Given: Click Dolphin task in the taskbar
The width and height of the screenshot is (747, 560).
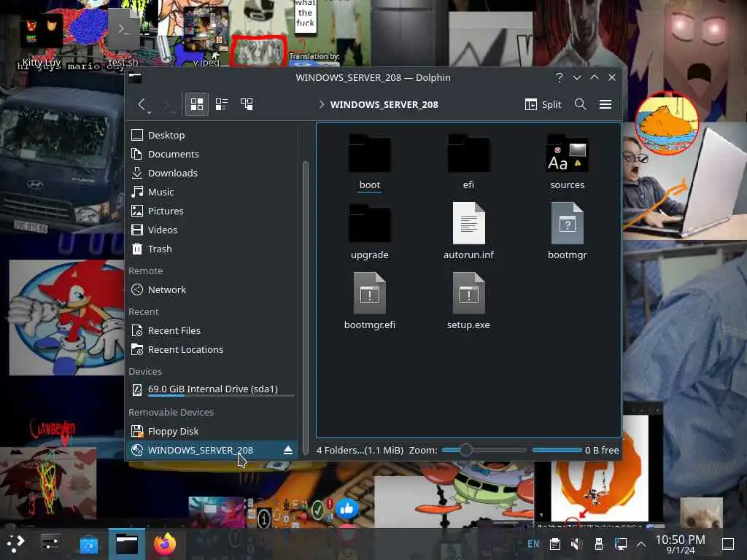Looking at the screenshot, I should pos(127,544).
